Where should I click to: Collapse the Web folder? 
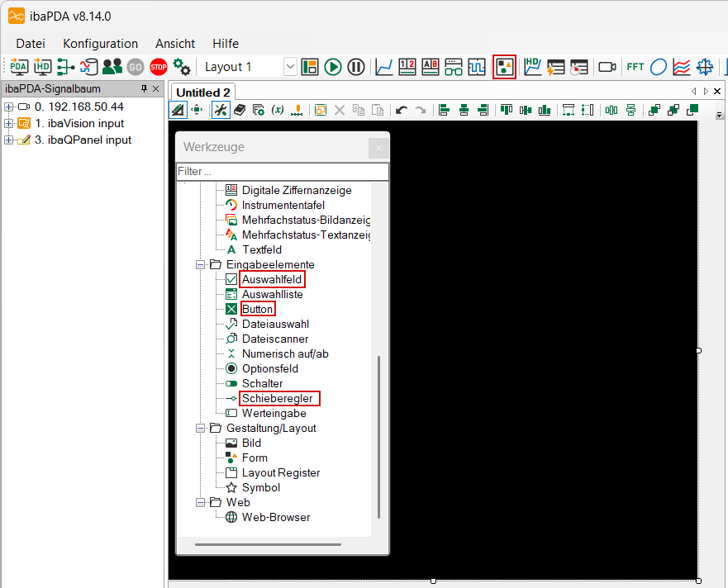tap(200, 502)
